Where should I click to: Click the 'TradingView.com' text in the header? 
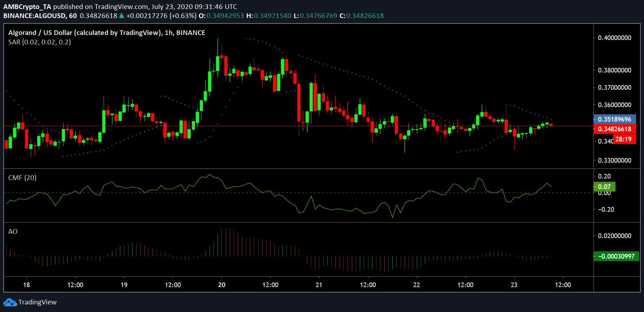[x=121, y=6]
